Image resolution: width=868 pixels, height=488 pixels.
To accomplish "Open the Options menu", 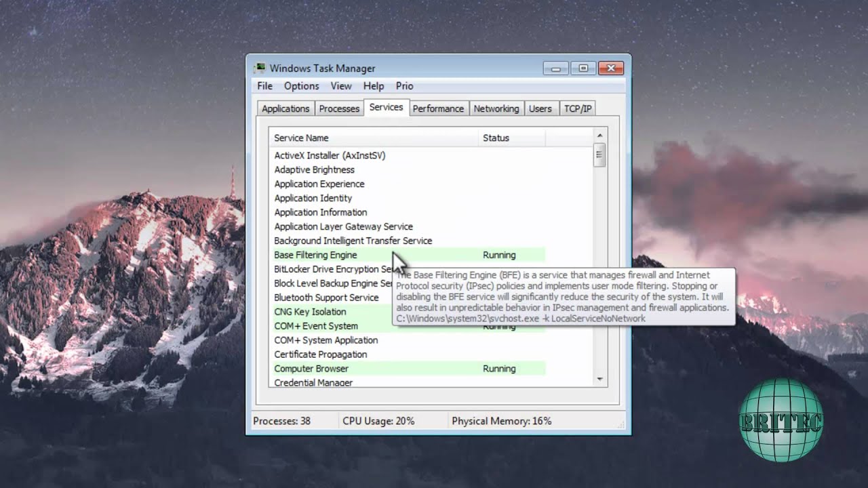I will tap(301, 86).
